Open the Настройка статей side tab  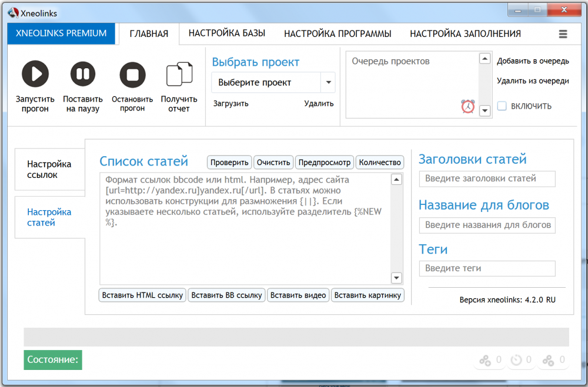coord(50,217)
